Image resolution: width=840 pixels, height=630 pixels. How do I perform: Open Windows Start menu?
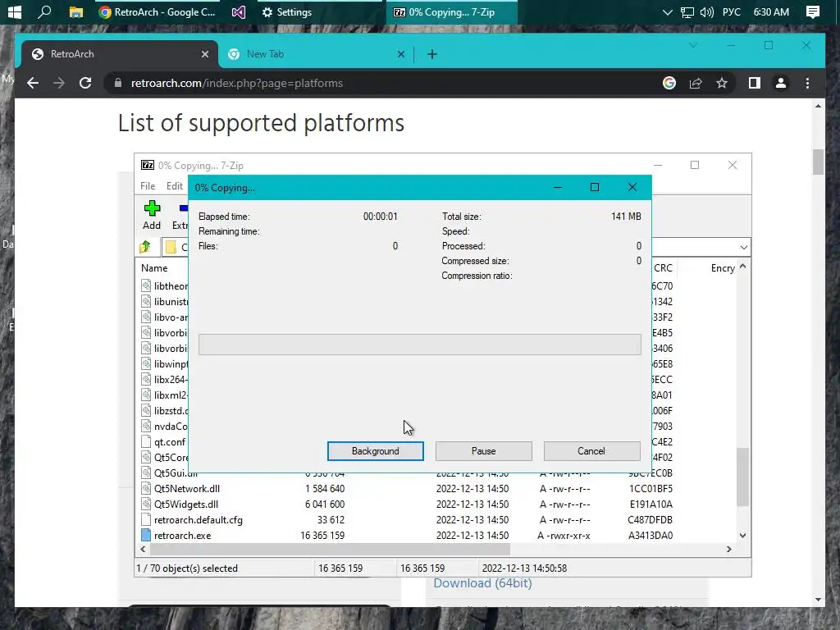[x=15, y=11]
